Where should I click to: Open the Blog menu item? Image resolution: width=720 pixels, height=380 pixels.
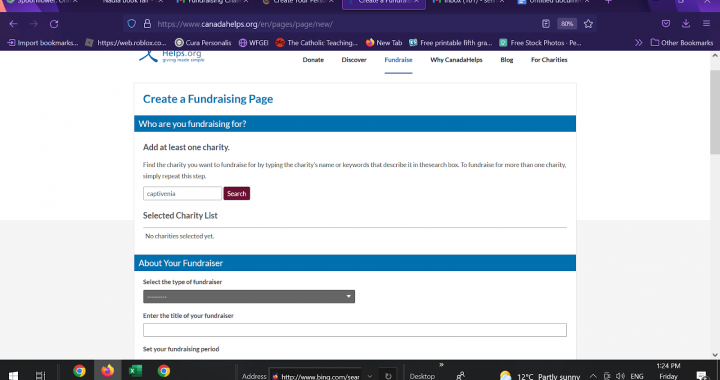[x=506, y=60]
